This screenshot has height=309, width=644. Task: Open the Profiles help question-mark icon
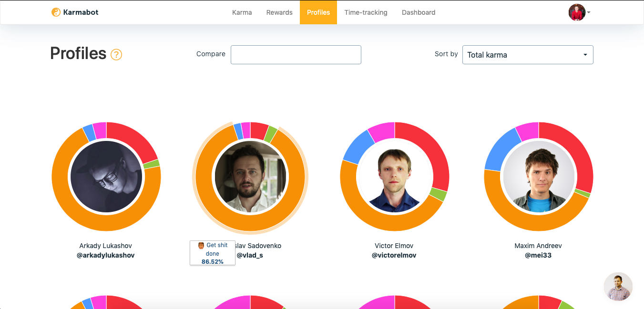click(x=116, y=55)
